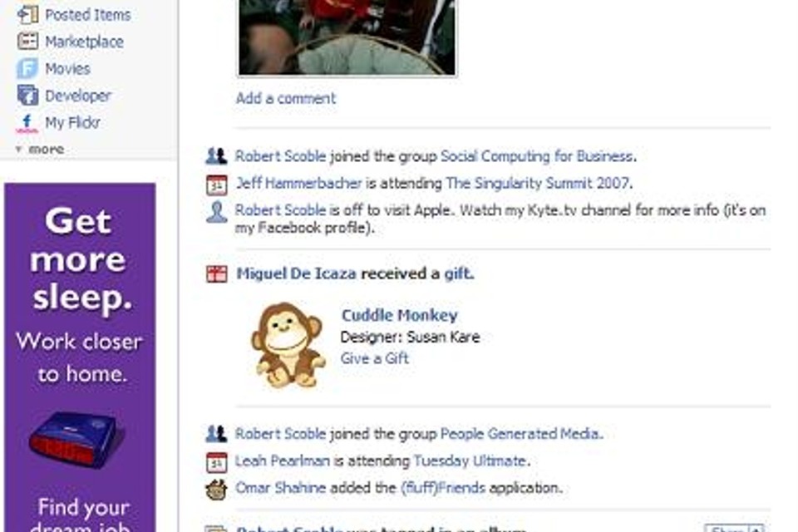Click gift icon beside Miguel De Icaza
The image size is (798, 532).
[x=216, y=273]
